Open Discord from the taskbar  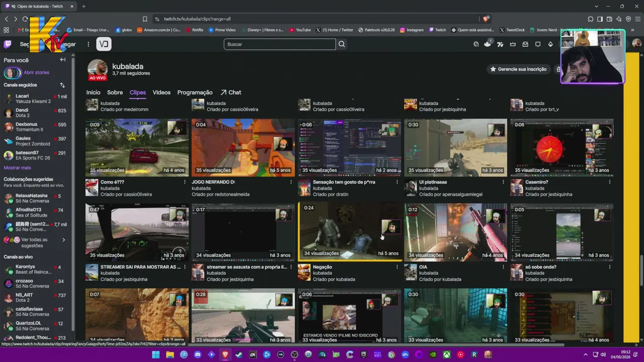pos(197,354)
